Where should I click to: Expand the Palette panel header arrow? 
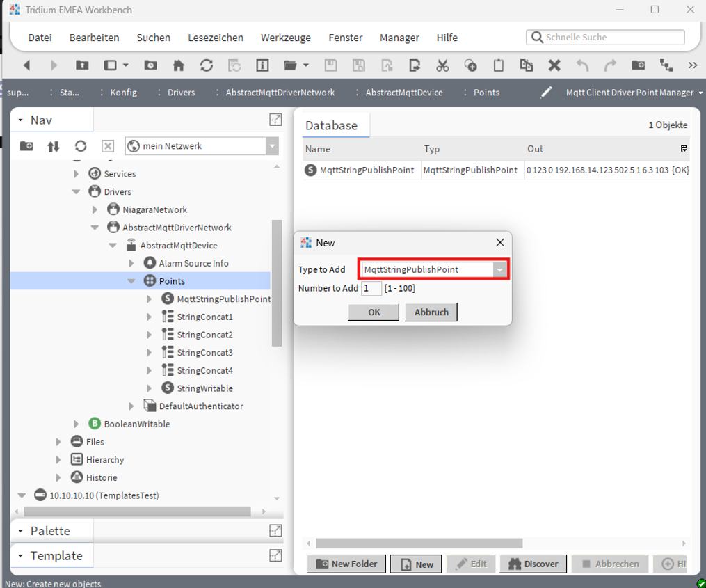point(20,531)
